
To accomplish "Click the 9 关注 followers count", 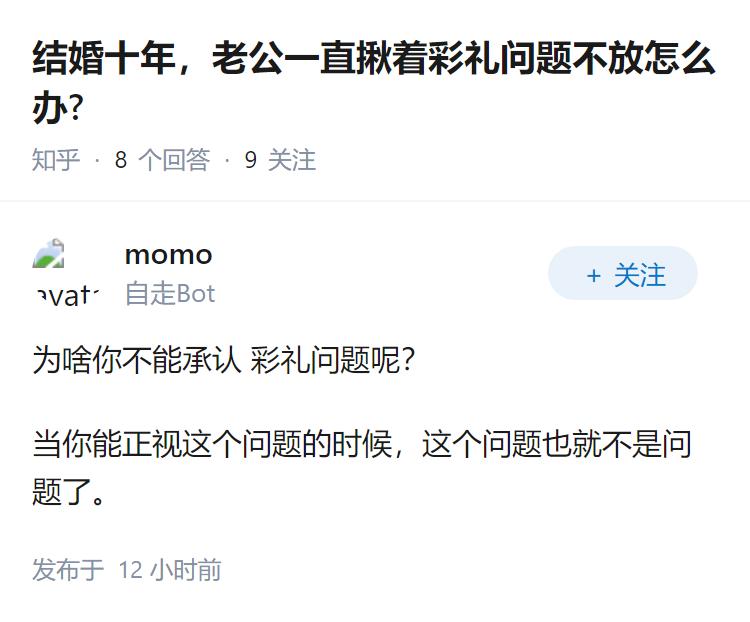I will tap(280, 160).
